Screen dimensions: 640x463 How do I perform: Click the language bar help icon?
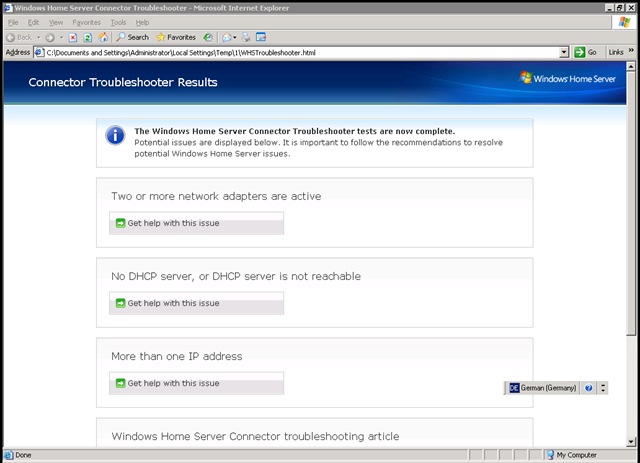pos(588,388)
